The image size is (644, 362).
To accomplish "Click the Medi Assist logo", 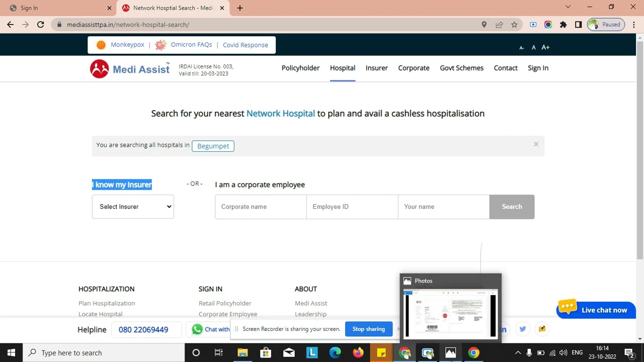I will point(130,69).
